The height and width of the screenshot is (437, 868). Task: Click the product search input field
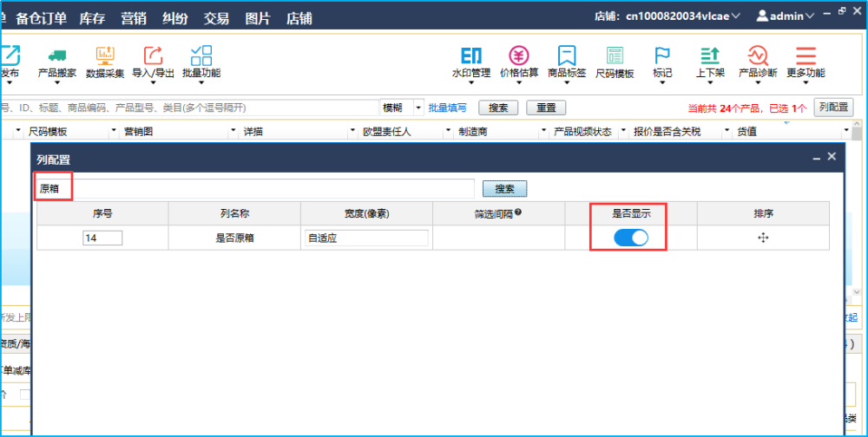coord(190,108)
